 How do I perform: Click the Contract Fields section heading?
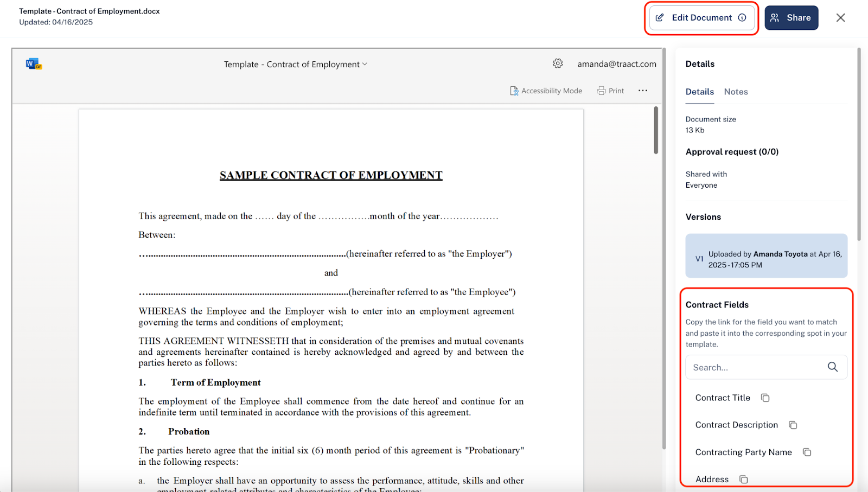pyautogui.click(x=717, y=305)
